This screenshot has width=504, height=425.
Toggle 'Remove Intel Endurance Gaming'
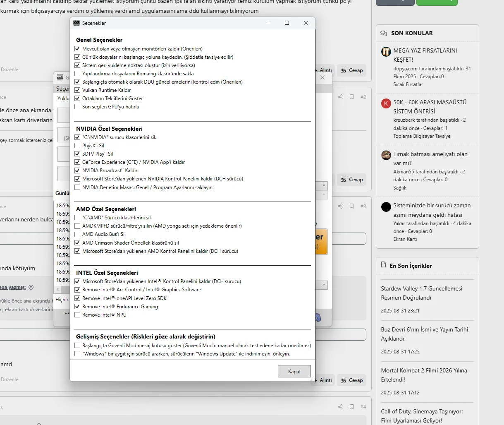77,306
